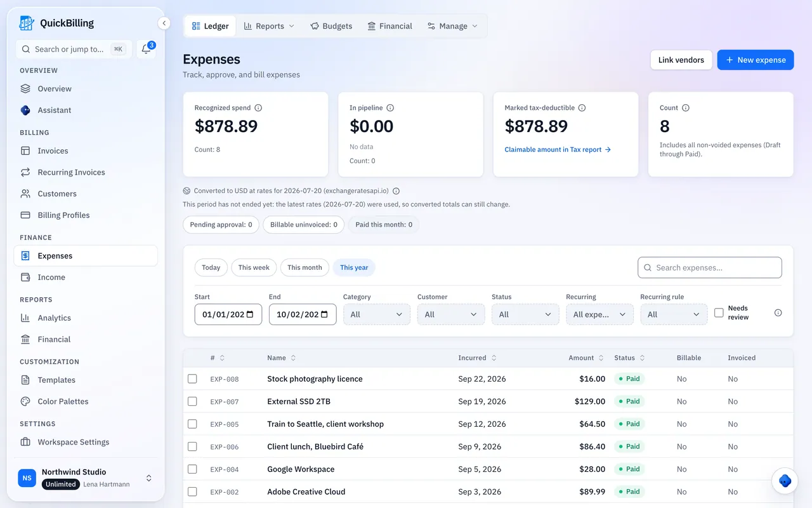Click the Templates document icon
The image size is (812, 508).
25,380
